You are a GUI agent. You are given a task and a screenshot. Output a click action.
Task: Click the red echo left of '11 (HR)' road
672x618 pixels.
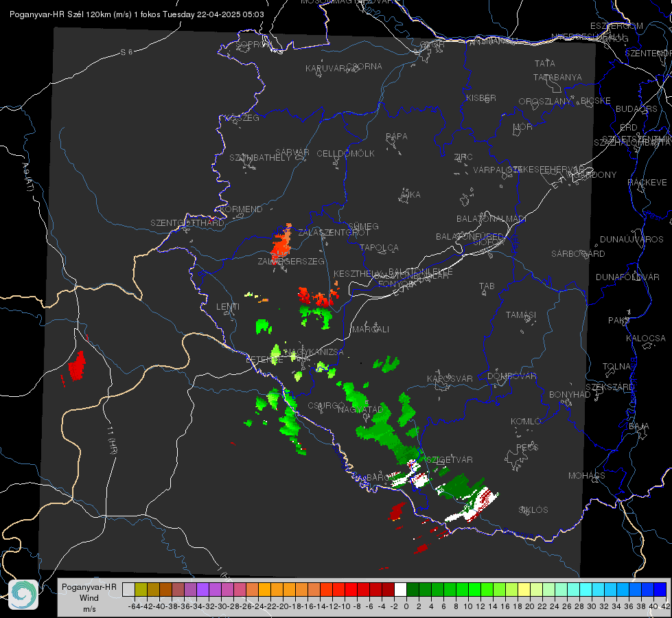pos(77,365)
